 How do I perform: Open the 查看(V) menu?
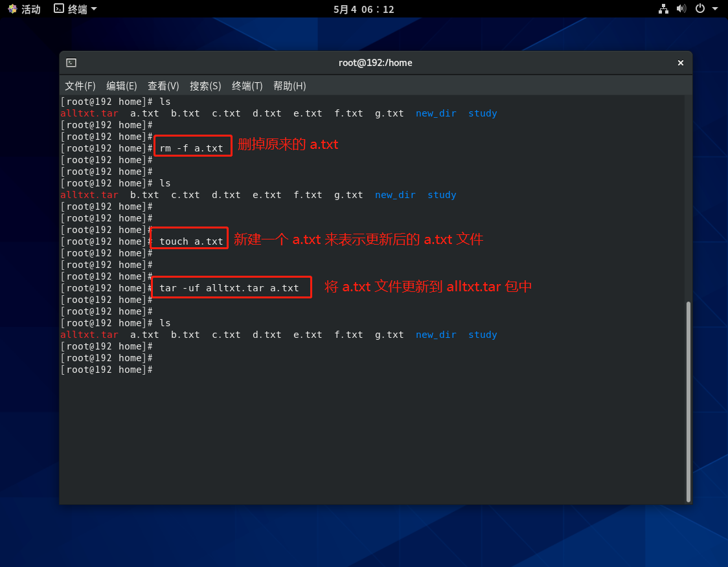(x=163, y=86)
